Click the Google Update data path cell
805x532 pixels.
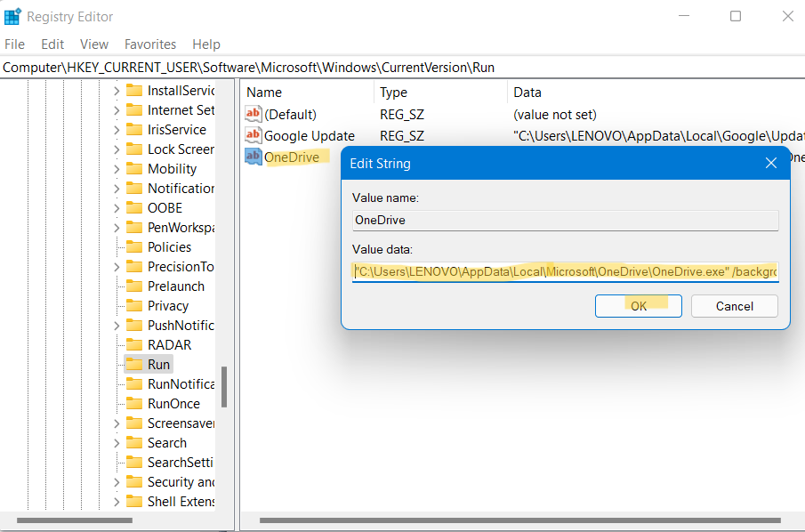click(659, 135)
